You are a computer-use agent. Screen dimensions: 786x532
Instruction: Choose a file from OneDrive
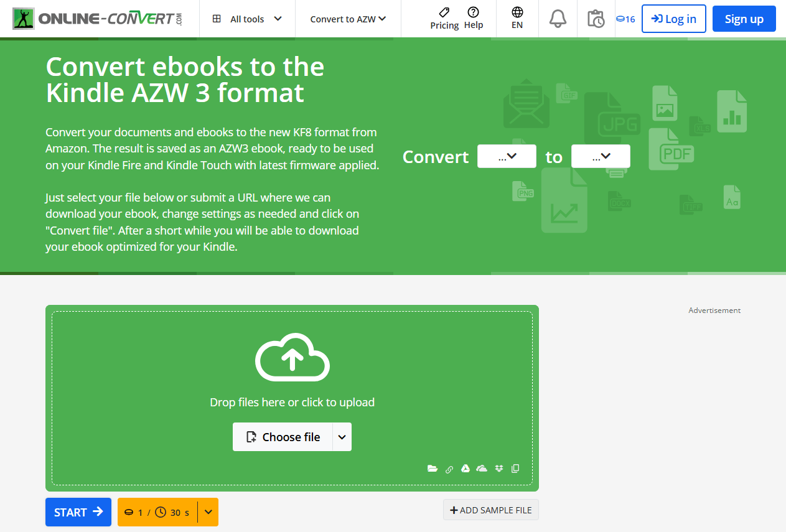482,469
